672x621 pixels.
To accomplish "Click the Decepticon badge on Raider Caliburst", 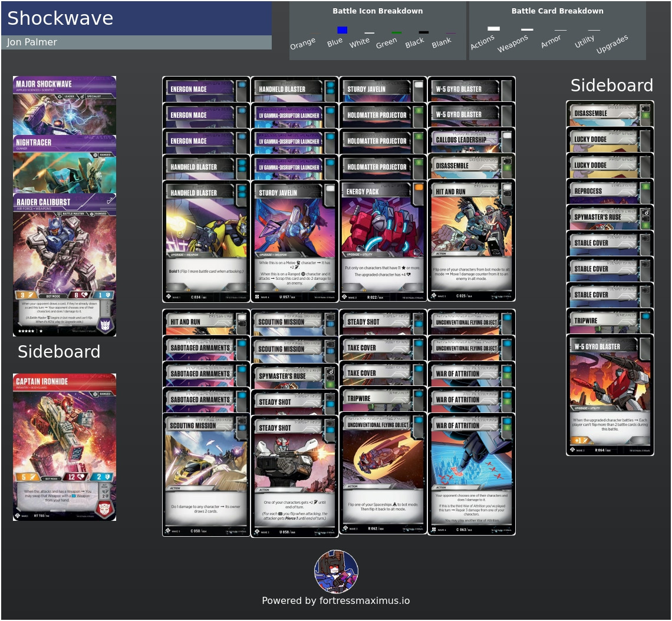I will 105,324.
